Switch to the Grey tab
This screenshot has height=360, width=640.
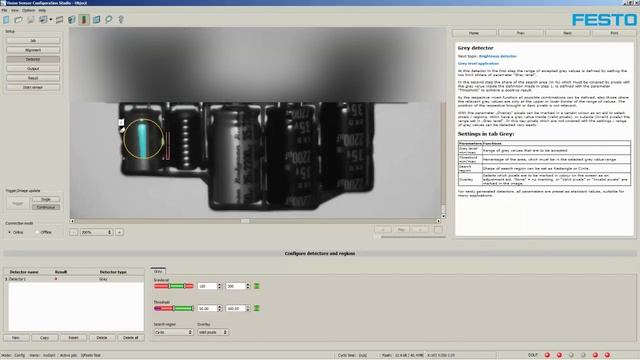[x=158, y=271]
